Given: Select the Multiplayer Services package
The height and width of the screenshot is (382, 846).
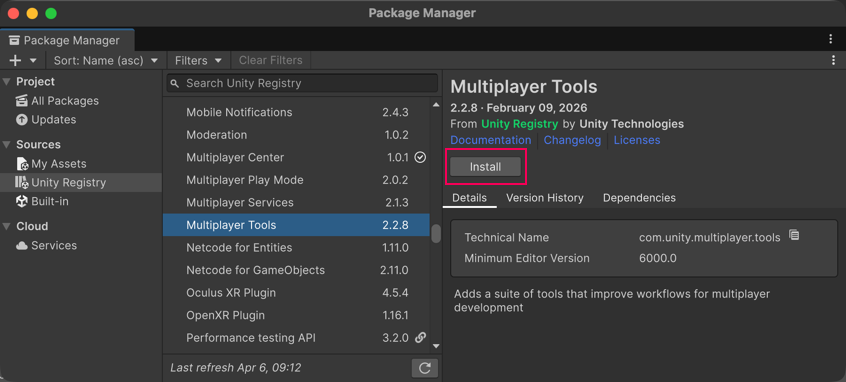Looking at the screenshot, I should click(x=296, y=203).
